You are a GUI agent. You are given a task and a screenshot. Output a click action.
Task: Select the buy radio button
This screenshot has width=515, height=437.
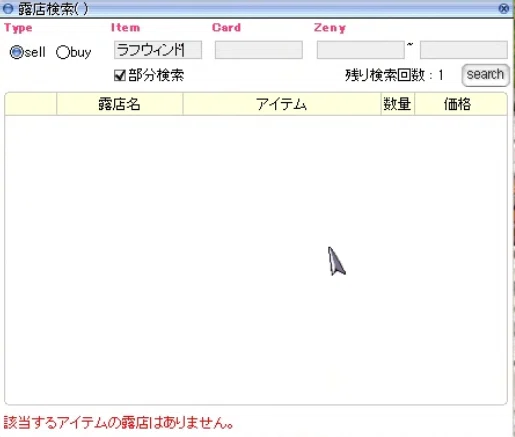coord(62,52)
